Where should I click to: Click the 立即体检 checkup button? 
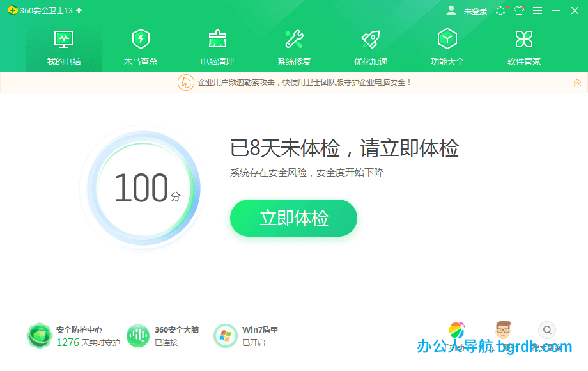pos(293,218)
